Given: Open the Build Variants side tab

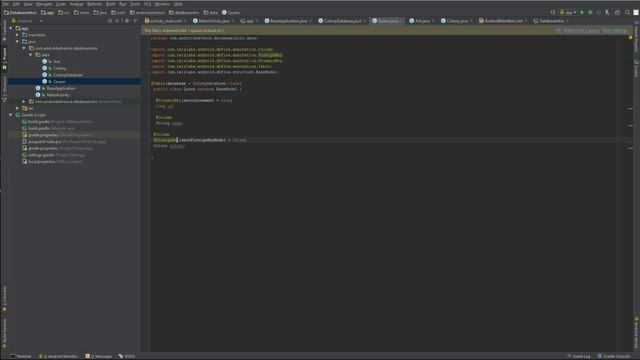Looking at the screenshot, I should coord(4,333).
